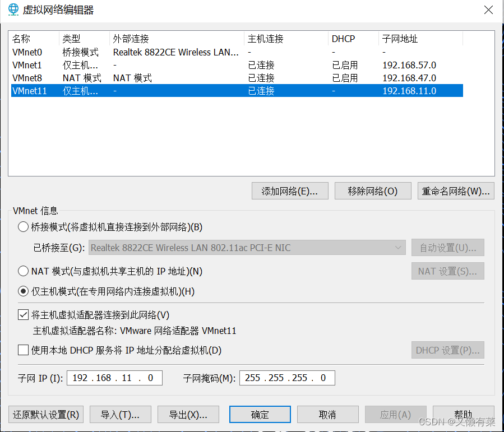Click the 子网掩码 input field

pos(287,378)
